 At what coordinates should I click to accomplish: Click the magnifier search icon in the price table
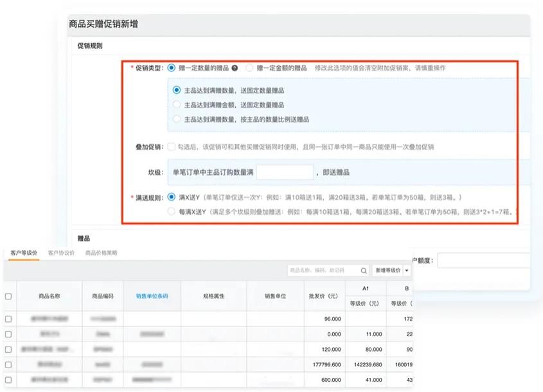tap(364, 271)
